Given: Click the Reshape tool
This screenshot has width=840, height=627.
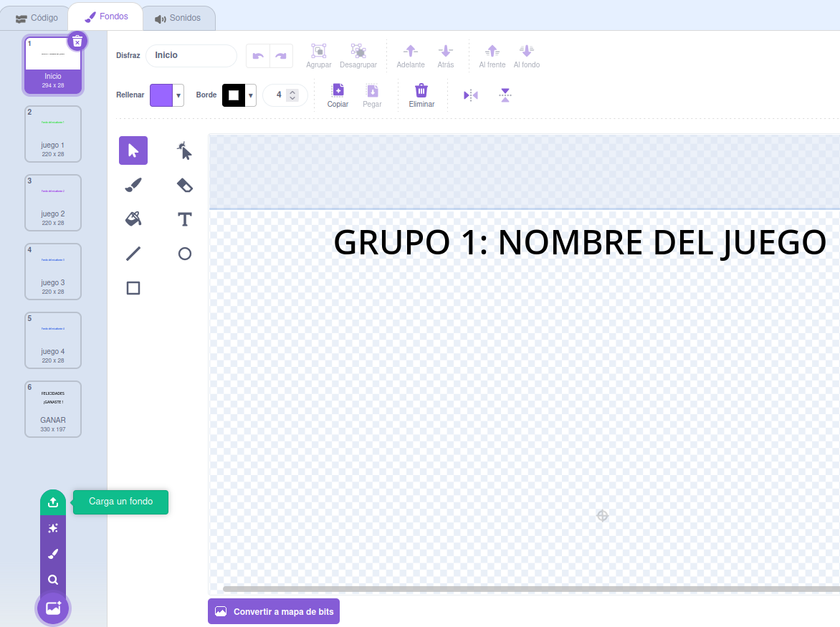Looking at the screenshot, I should click(x=184, y=150).
